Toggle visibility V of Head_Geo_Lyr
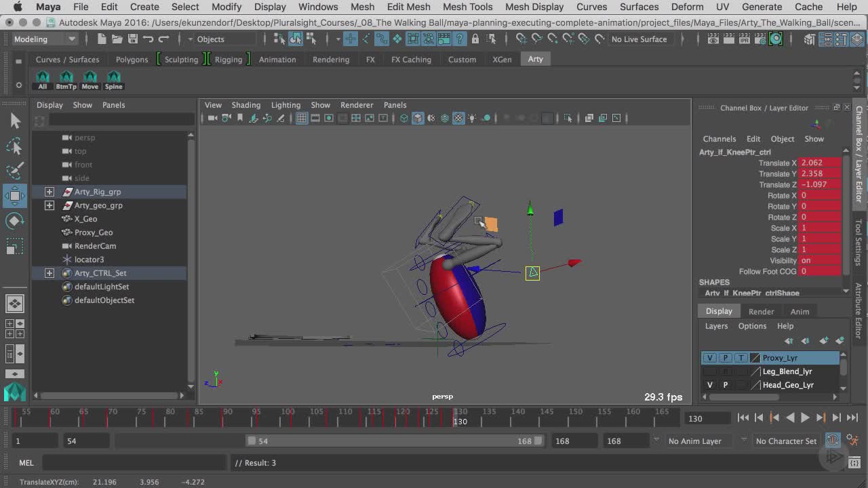 point(710,385)
